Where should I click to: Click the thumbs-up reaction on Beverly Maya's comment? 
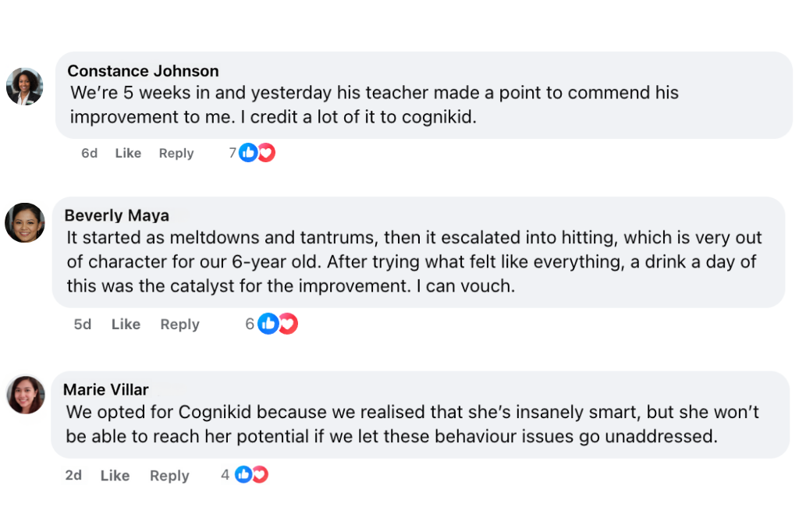(268, 324)
